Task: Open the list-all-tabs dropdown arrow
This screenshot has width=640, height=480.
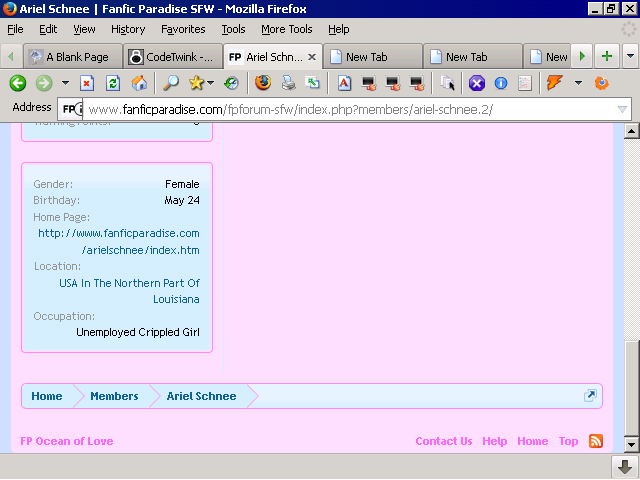Action: pos(630,56)
